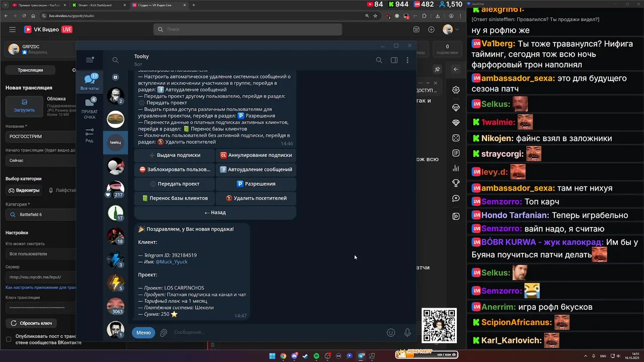Click '← Назад' bot button
The height and width of the screenshot is (362, 644).
point(215,212)
